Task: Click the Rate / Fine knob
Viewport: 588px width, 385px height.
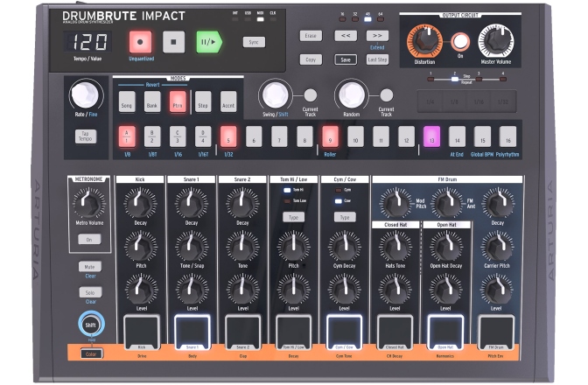Action: [85, 94]
